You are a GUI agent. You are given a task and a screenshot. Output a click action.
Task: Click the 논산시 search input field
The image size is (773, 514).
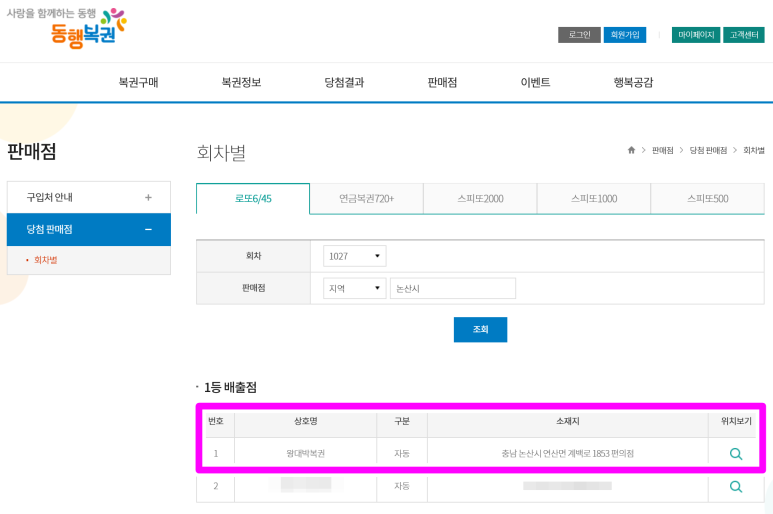pyautogui.click(x=453, y=288)
